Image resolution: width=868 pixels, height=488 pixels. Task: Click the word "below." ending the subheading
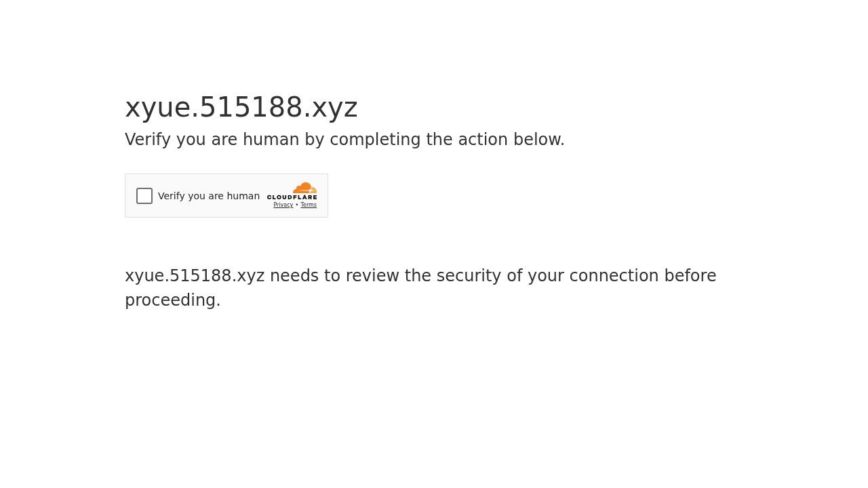pos(539,140)
